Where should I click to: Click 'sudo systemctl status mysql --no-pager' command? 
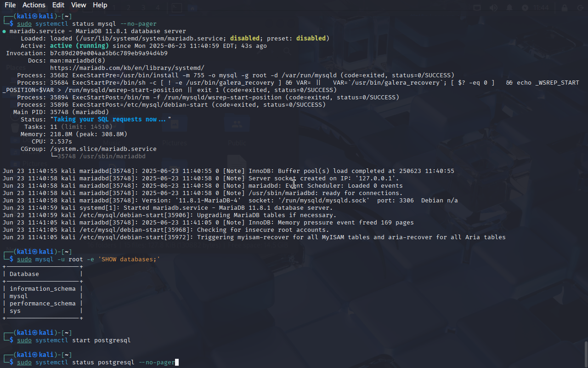[x=87, y=23]
